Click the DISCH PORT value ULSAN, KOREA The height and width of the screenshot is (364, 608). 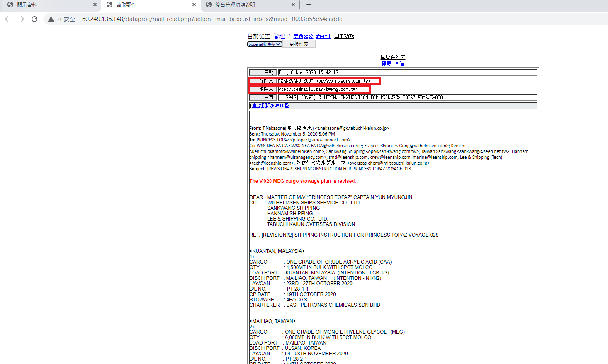click(x=303, y=348)
